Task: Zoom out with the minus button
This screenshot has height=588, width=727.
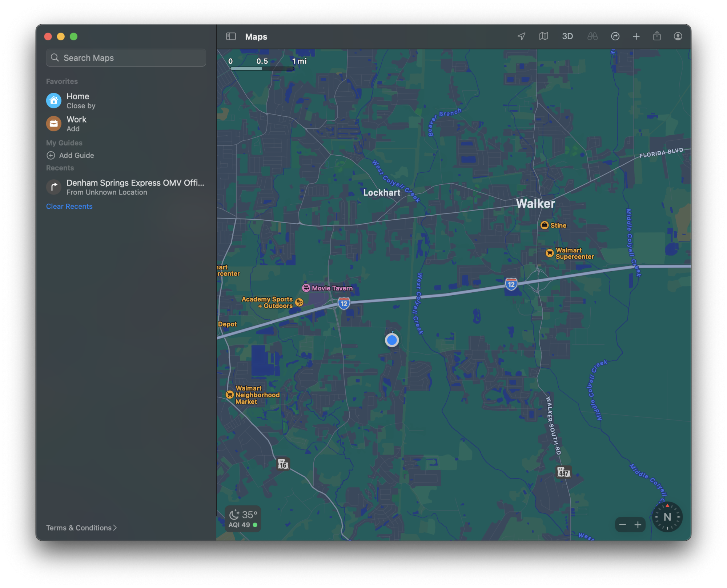Action: (622, 524)
